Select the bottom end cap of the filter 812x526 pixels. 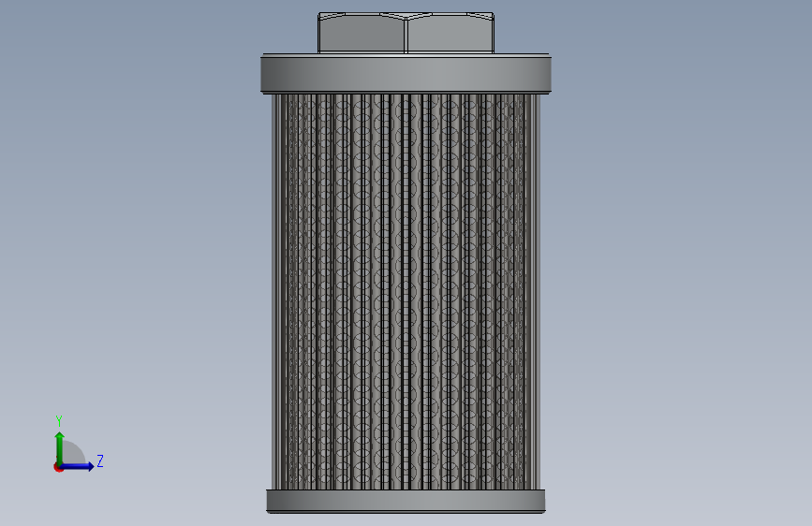pos(406,501)
